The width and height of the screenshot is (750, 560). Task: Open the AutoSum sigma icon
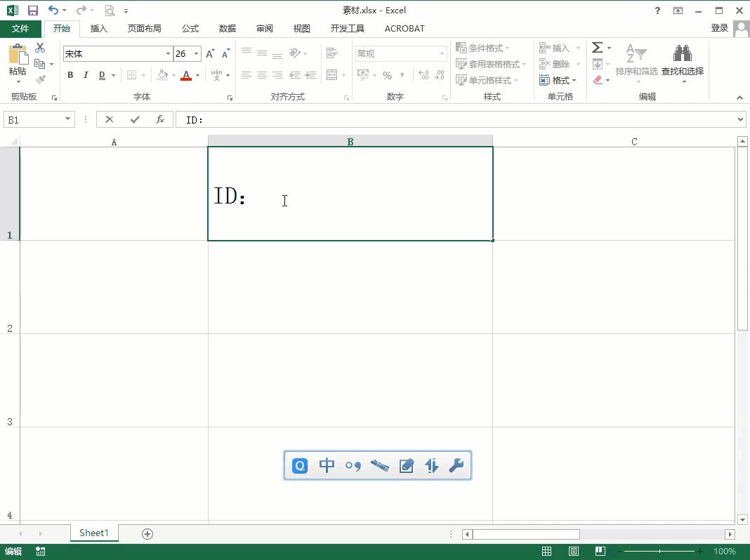pyautogui.click(x=598, y=47)
